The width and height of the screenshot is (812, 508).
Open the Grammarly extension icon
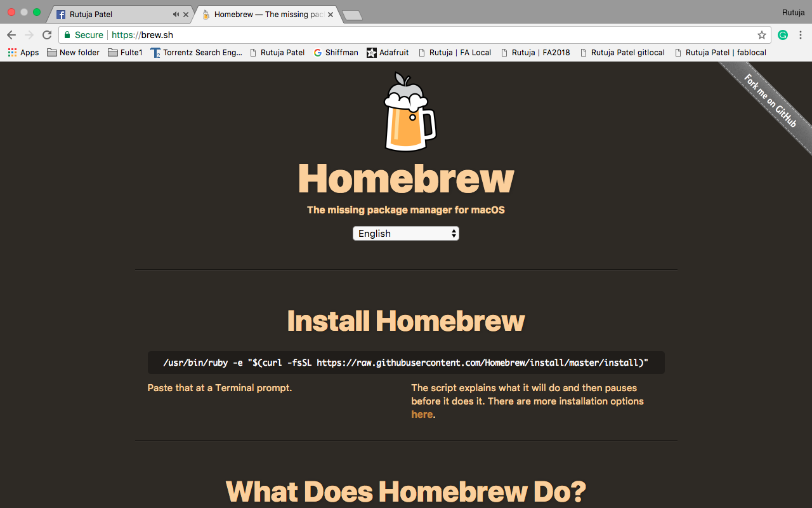[x=783, y=35]
